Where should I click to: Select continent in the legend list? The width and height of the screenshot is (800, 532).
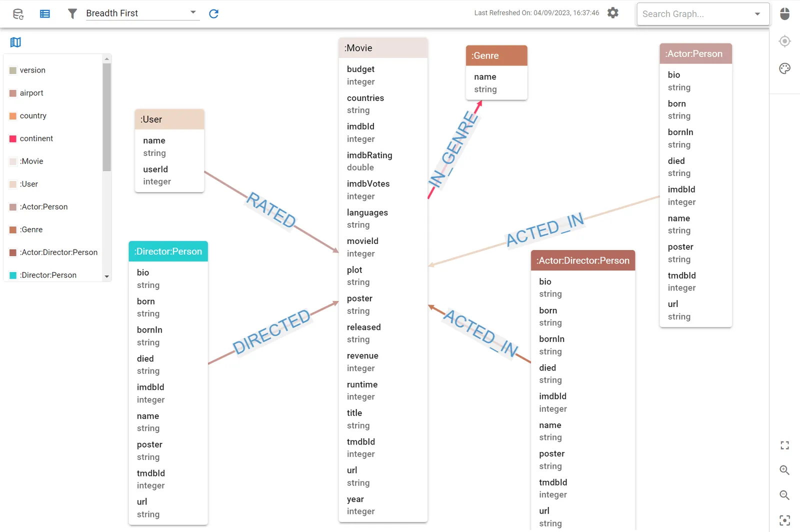[x=36, y=138]
